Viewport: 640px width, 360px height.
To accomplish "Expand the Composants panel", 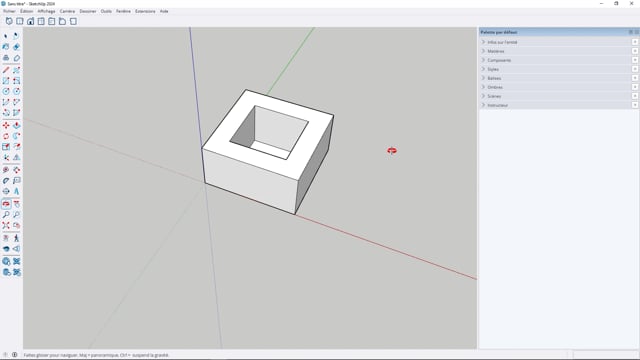I will [x=558, y=60].
